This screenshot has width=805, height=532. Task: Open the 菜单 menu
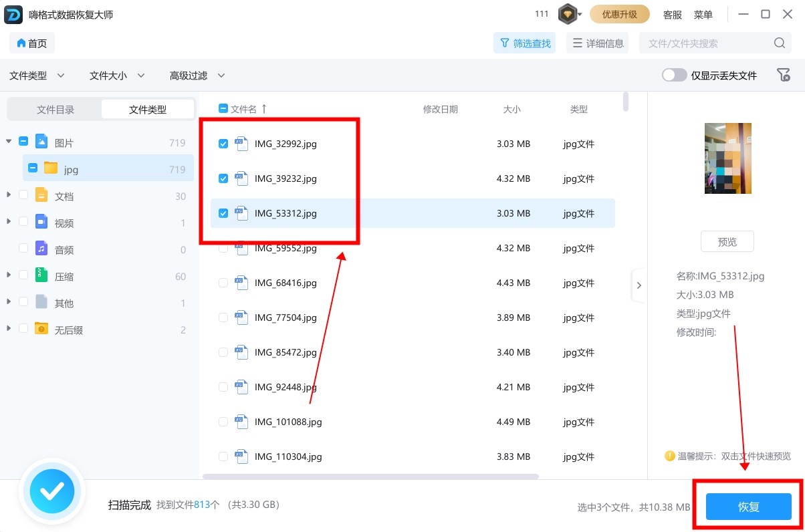[x=703, y=15]
